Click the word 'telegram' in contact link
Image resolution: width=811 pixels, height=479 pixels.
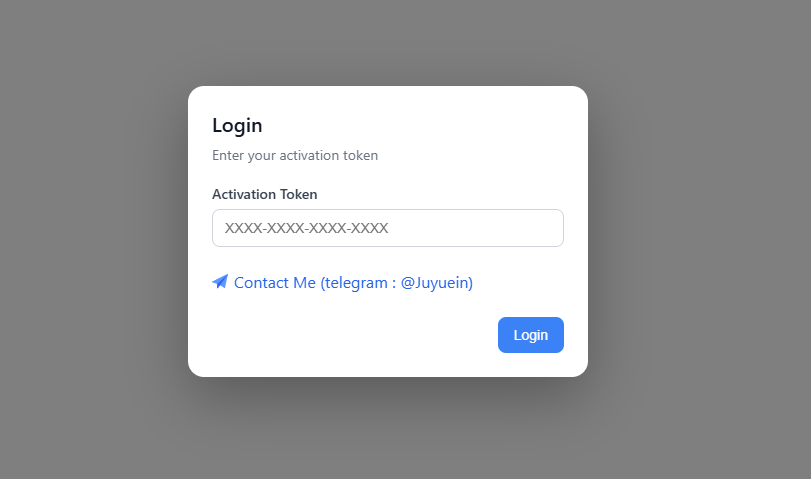[x=356, y=283]
